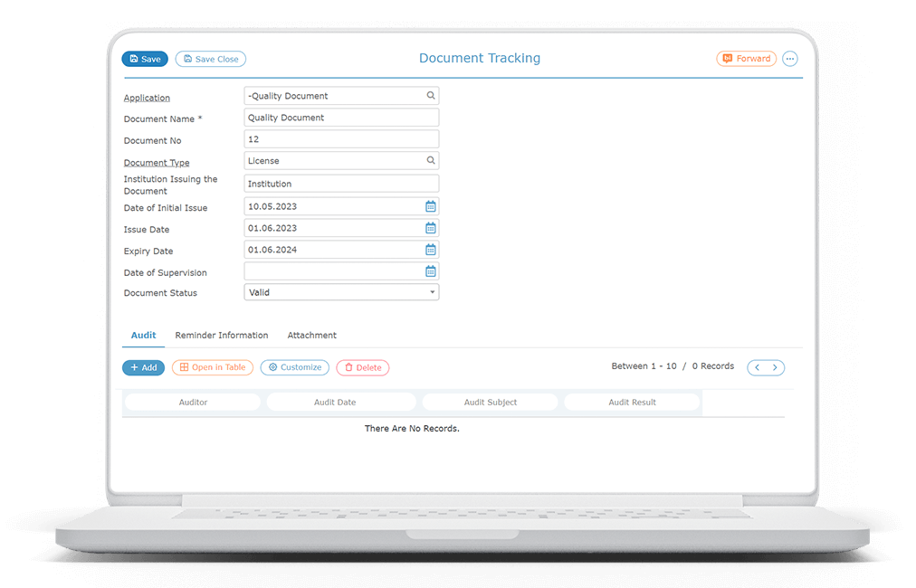
Task: Click the Audit Result column header
Action: [632, 403]
